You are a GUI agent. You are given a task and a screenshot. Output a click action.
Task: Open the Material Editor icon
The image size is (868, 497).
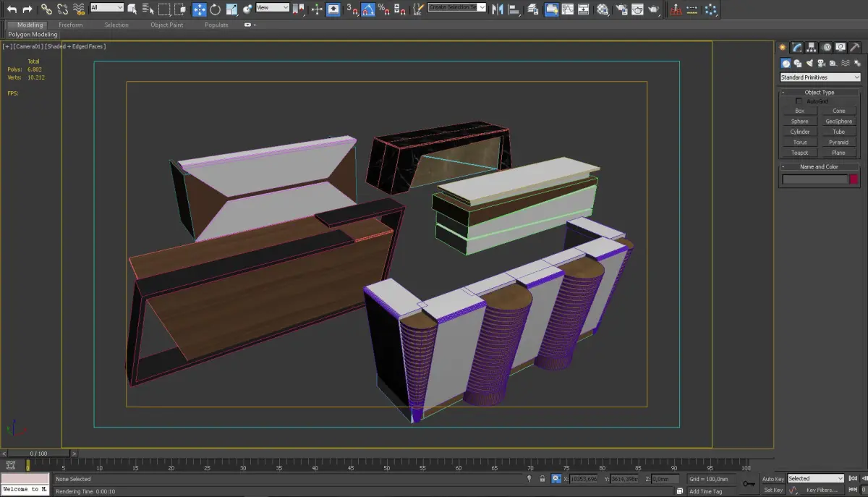(x=603, y=9)
